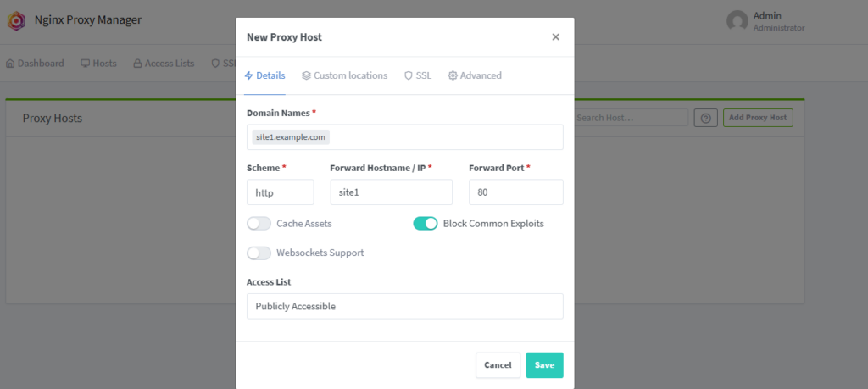The image size is (868, 389).
Task: Disable Block Common Exploits toggle
Action: pyautogui.click(x=426, y=224)
